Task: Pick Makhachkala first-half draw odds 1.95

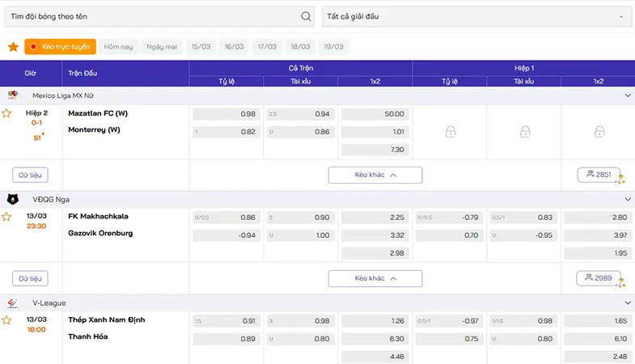Action: coord(598,253)
